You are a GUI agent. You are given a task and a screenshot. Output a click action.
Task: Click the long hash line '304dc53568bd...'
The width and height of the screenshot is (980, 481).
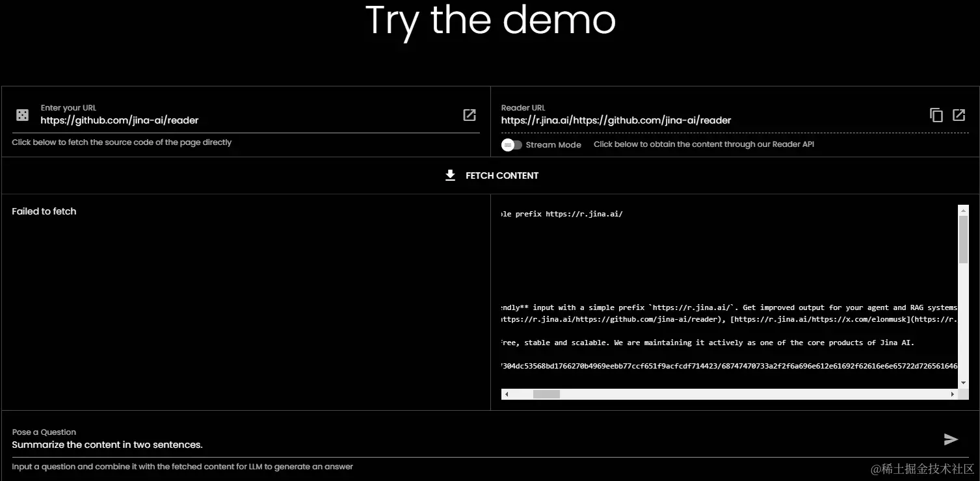coord(729,366)
